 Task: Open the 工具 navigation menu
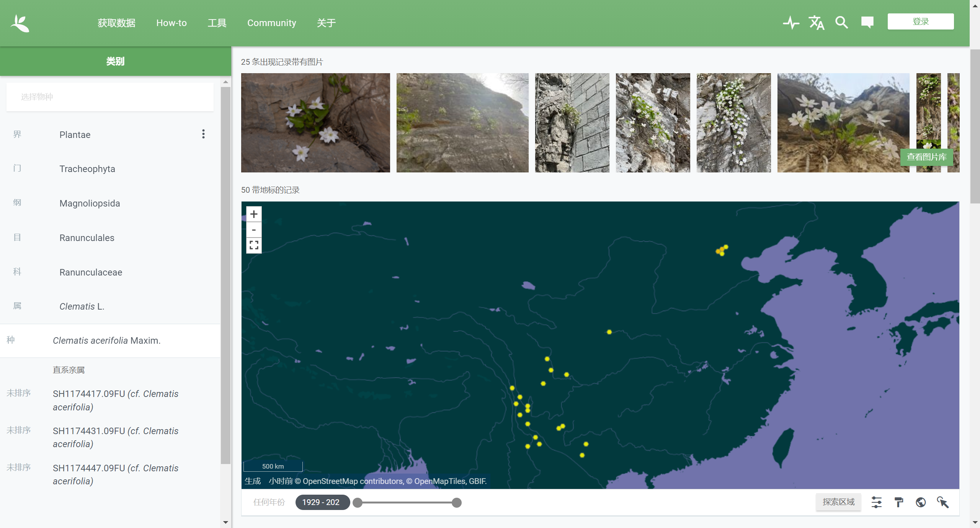tap(217, 23)
